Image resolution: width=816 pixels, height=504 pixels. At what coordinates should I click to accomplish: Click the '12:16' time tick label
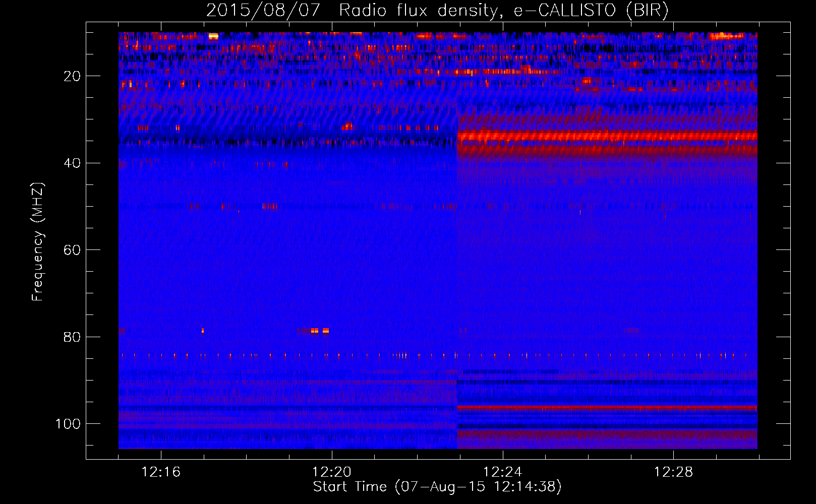[x=161, y=472]
